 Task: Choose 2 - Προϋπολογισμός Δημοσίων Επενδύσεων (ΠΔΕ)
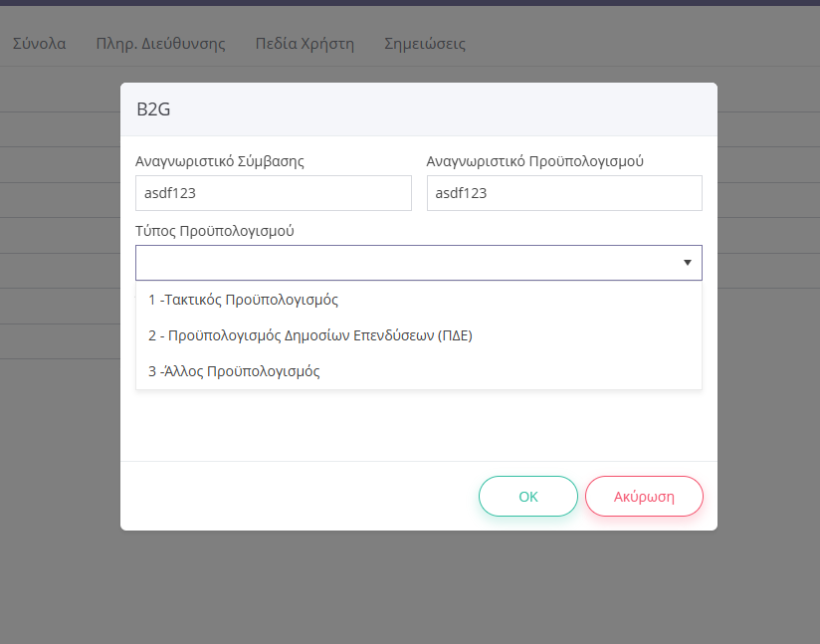tap(418, 335)
